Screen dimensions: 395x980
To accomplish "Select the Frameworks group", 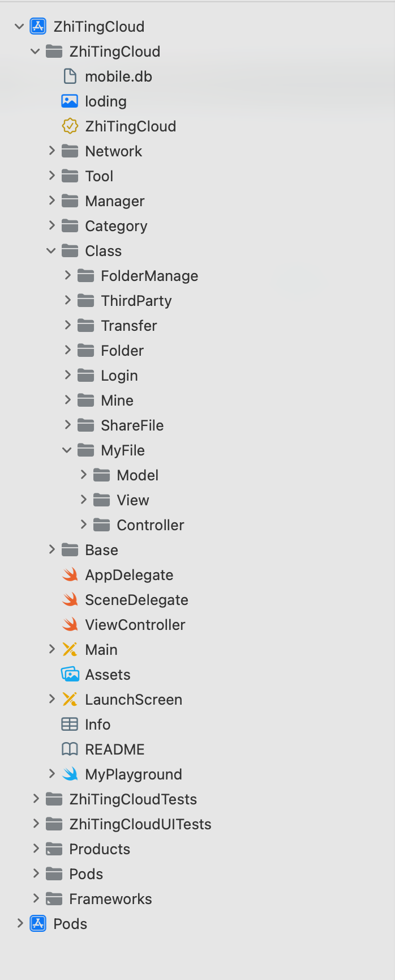I will pyautogui.click(x=110, y=899).
